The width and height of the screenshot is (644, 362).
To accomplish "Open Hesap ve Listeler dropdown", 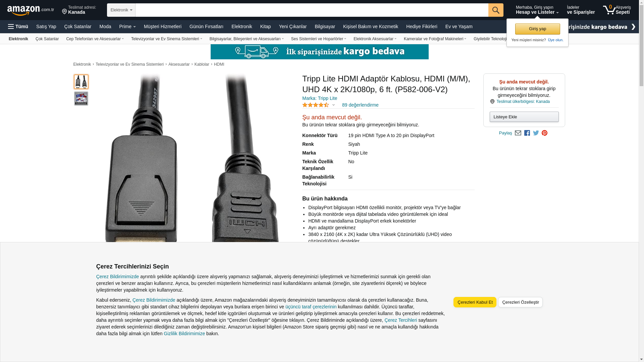I will pyautogui.click(x=537, y=10).
